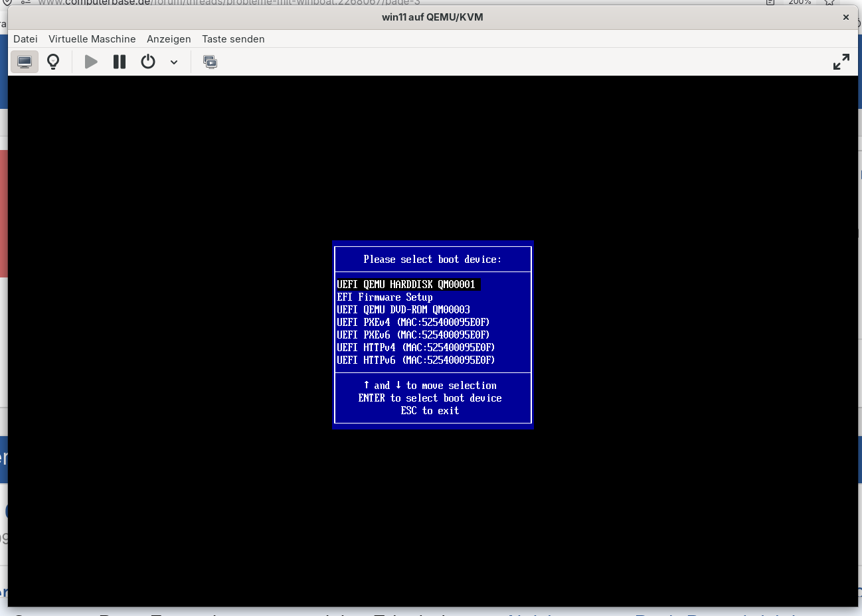This screenshot has width=862, height=616.
Task: Click the 'ESC to exit' hint text
Action: pyautogui.click(x=430, y=411)
